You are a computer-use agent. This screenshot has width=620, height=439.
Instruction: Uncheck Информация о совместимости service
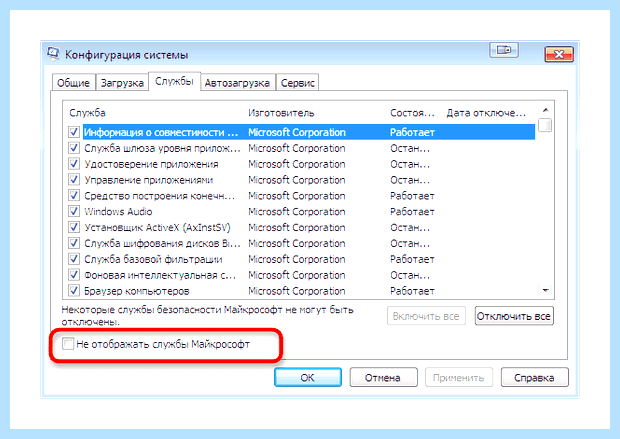pos(74,132)
